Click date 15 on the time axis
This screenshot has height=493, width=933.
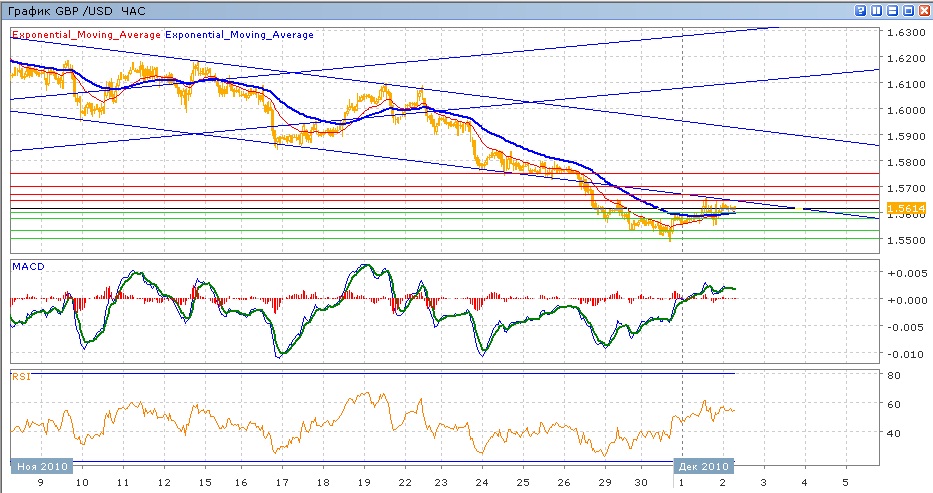click(205, 482)
